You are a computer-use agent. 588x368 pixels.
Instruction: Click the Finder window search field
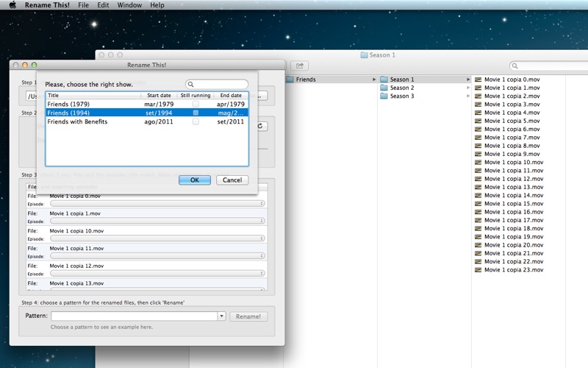pos(549,66)
